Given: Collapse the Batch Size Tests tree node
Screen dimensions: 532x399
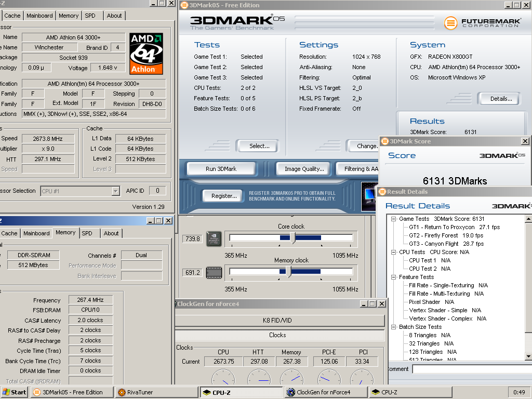Looking at the screenshot, I should tap(394, 327).
